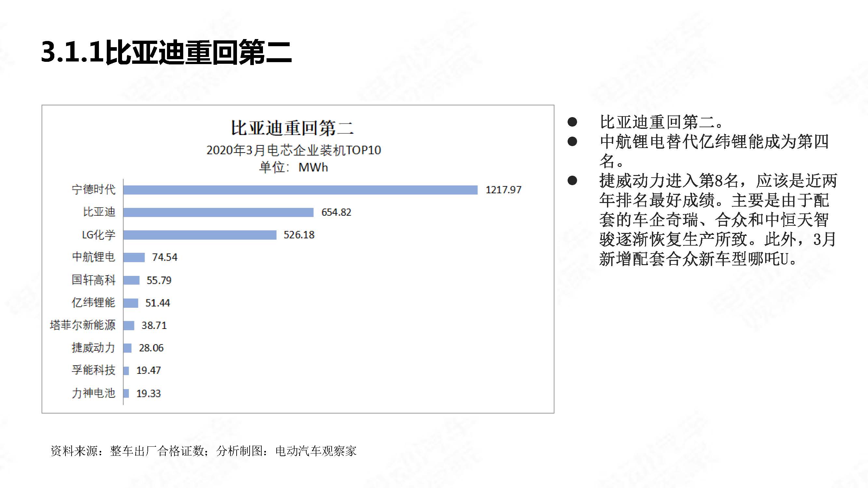The height and width of the screenshot is (488, 868).
Task: Click the 国轩高科 axis label
Action: (x=93, y=280)
